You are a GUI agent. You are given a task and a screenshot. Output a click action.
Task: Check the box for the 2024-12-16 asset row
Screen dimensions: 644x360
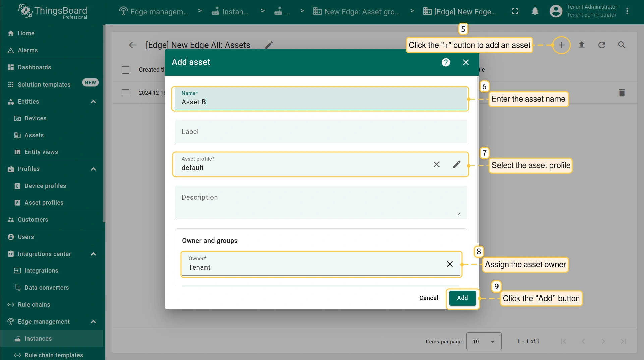click(126, 93)
